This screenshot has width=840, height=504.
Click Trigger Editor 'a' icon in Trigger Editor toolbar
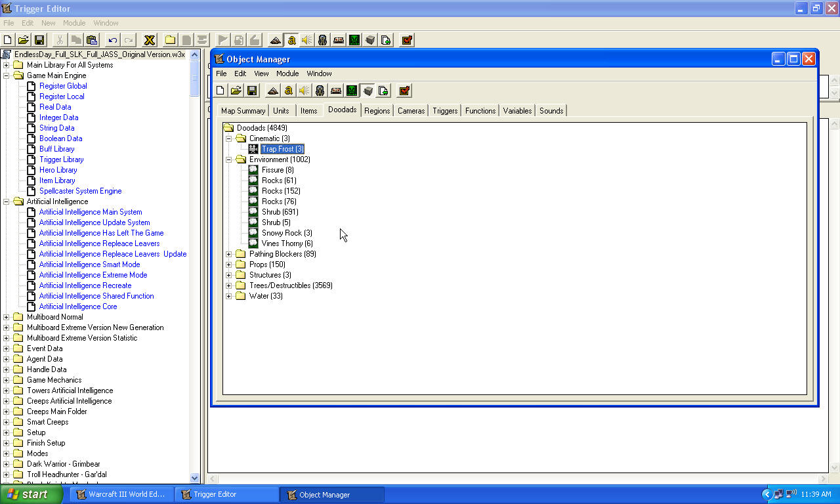click(x=291, y=40)
